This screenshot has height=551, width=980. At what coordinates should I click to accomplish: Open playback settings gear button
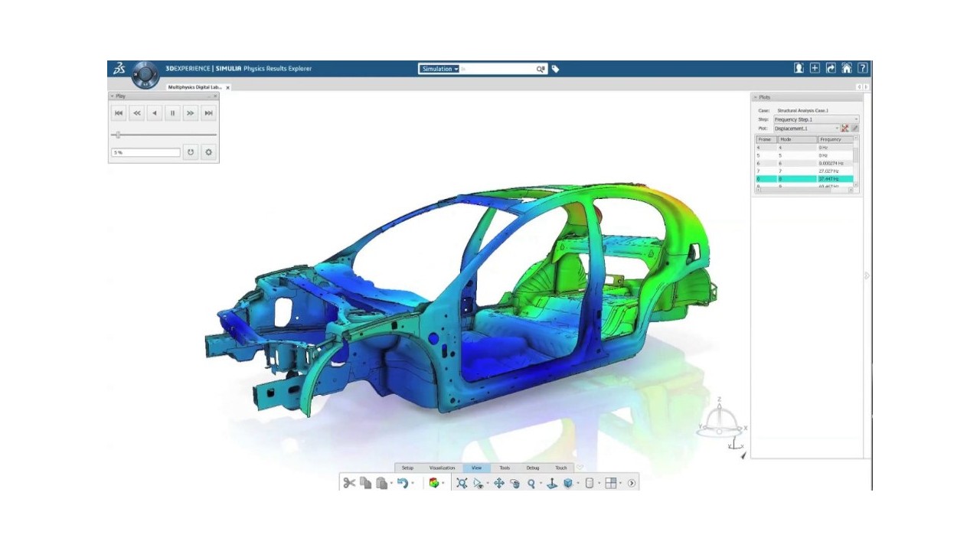208,152
